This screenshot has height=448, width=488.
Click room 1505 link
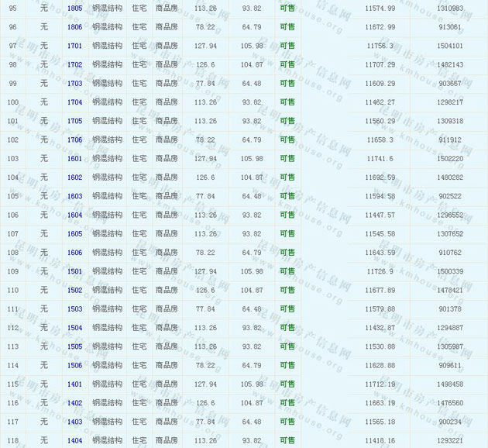coord(74,346)
